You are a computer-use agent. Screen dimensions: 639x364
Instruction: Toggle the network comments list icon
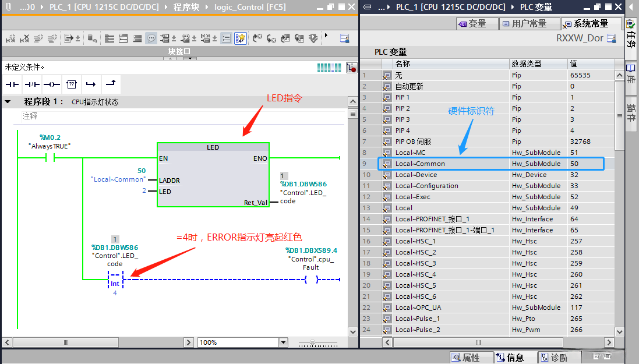226,38
